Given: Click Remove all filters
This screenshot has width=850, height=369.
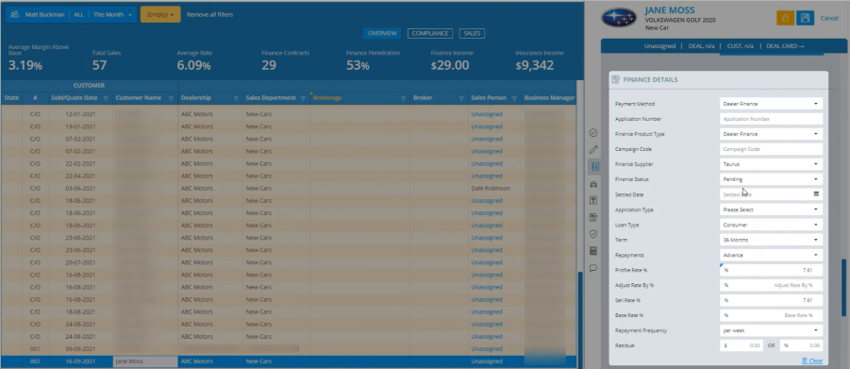Looking at the screenshot, I should point(210,15).
